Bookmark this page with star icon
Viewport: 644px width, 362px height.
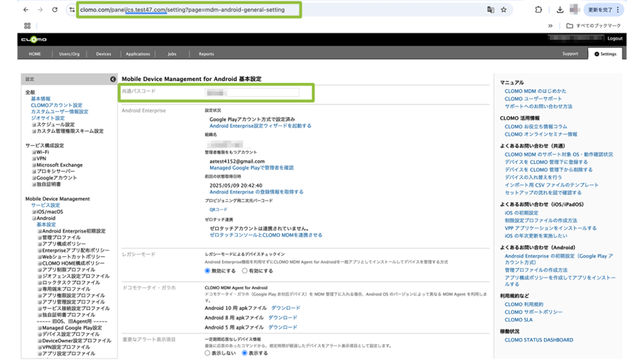pos(503,10)
